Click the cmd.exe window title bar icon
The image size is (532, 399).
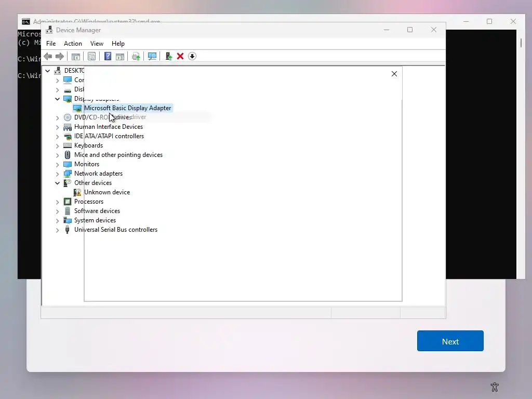point(26,22)
